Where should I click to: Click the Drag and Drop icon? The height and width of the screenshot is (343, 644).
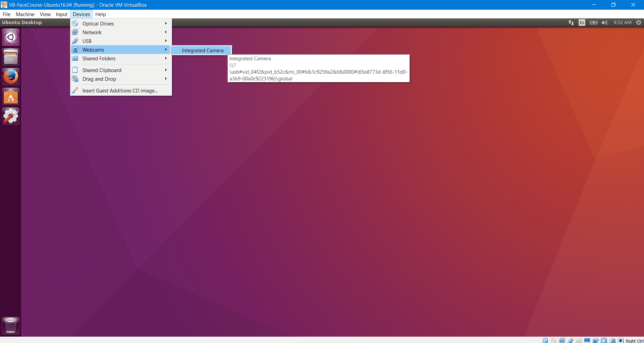click(x=75, y=79)
